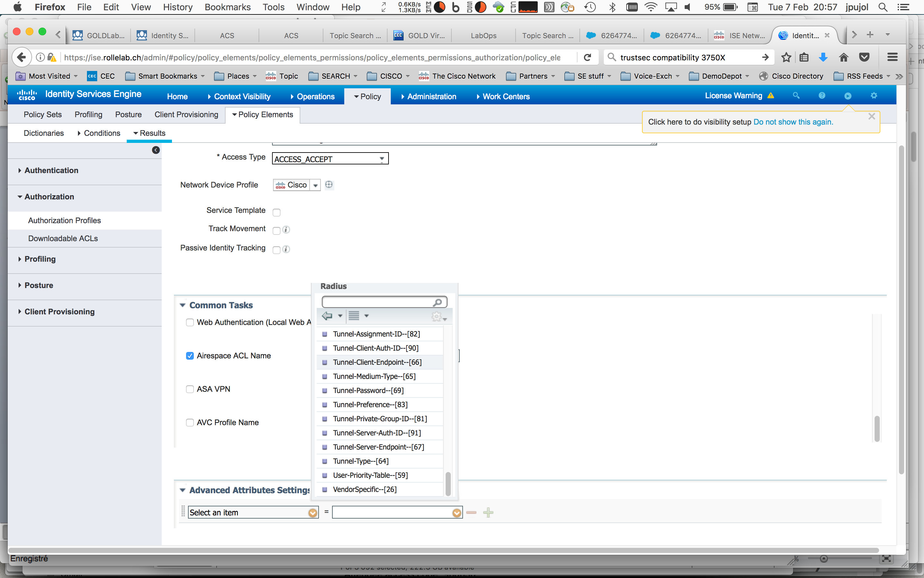This screenshot has height=578, width=924.
Task: Open Authorization Profiles in sidebar
Action: pyautogui.click(x=64, y=221)
